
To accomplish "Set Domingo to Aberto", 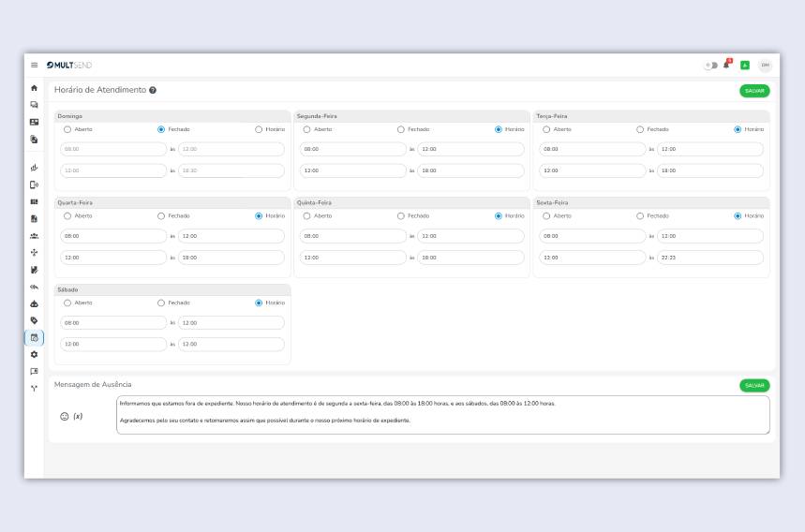I will pos(67,129).
